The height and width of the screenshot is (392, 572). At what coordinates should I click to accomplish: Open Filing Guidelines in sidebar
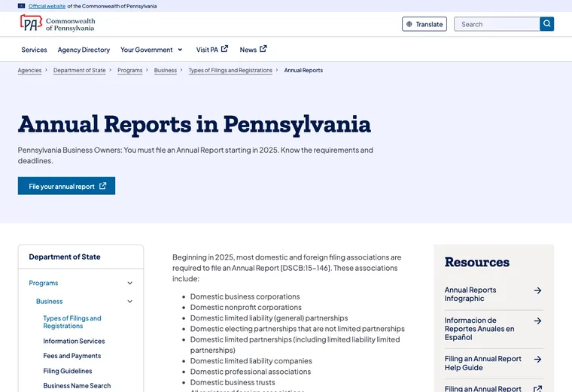(68, 371)
